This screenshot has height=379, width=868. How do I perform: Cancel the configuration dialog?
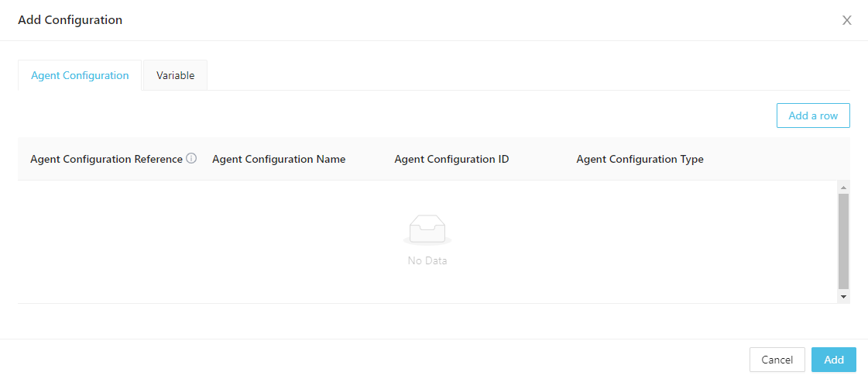(777, 360)
